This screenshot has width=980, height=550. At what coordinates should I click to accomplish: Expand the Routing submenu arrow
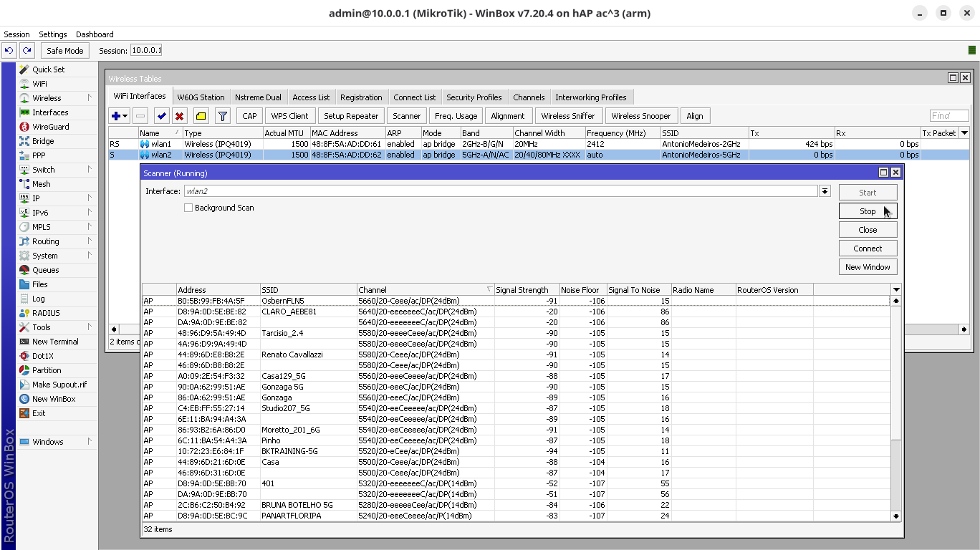click(x=90, y=241)
